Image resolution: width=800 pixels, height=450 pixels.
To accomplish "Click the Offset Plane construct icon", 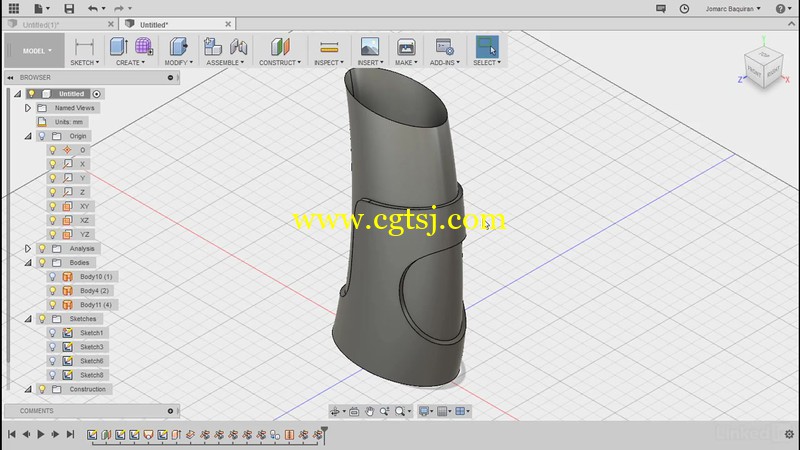I will tap(280, 46).
